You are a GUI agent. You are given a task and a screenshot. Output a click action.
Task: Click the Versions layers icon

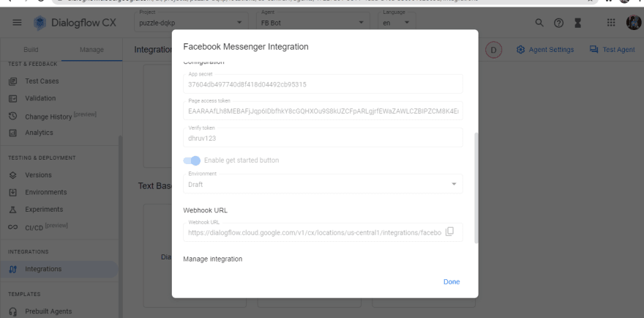point(12,175)
